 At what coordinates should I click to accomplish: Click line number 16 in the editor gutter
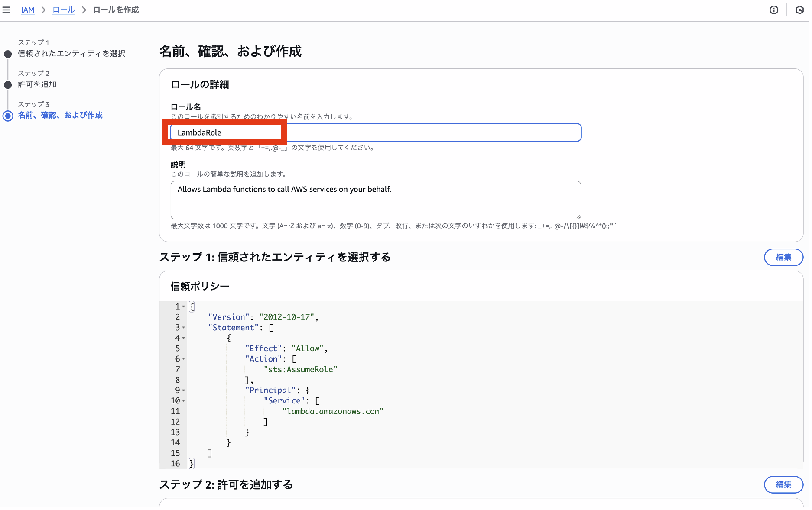click(175, 464)
